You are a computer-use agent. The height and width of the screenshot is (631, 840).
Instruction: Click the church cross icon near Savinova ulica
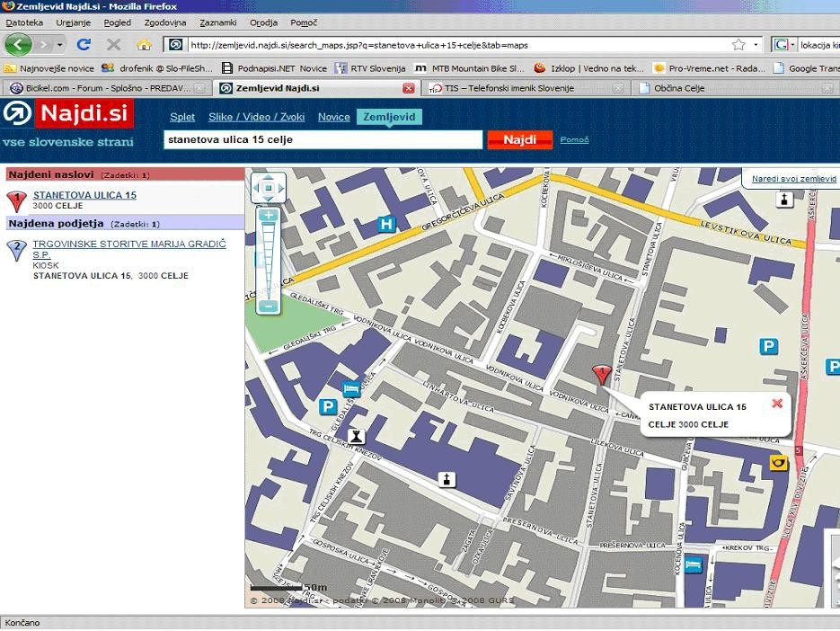pos(447,479)
